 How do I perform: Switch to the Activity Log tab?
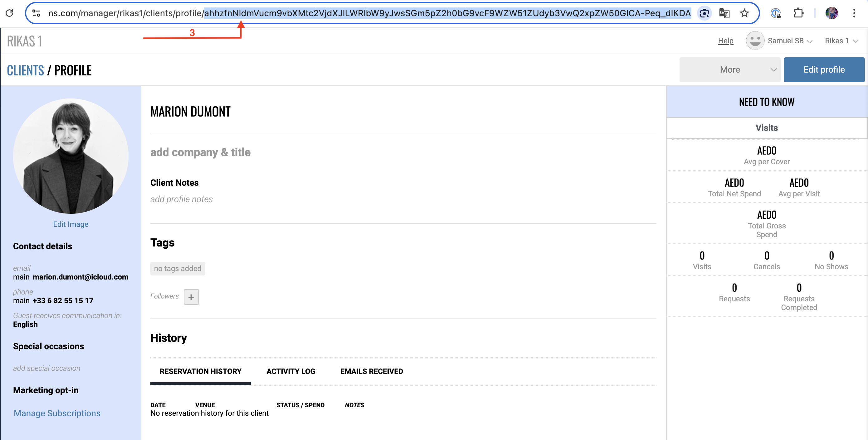coord(290,371)
